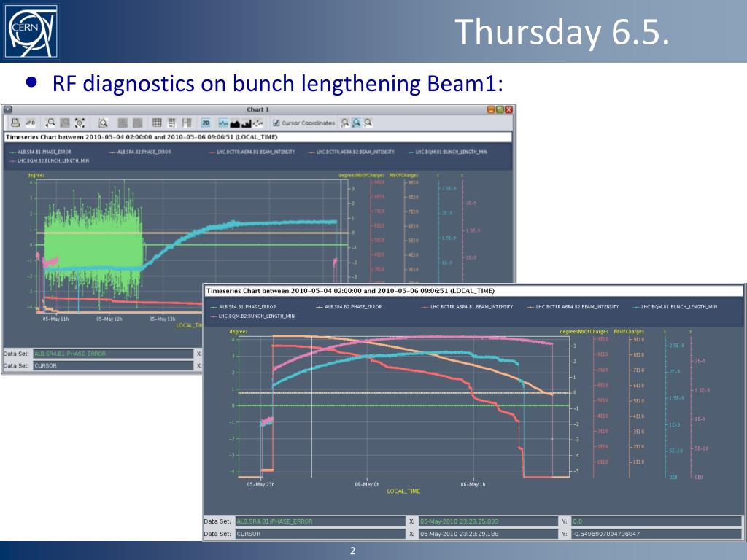Click 05-May 12h label on back chart axis
Viewport: 747px width, 560px height.
109,319
